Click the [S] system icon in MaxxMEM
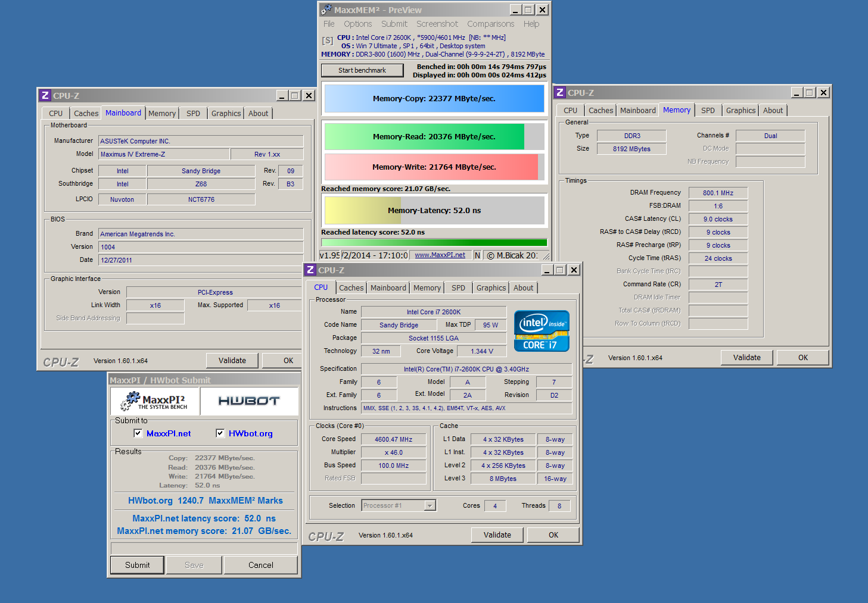Viewport: 868px width, 603px height. 328,40
